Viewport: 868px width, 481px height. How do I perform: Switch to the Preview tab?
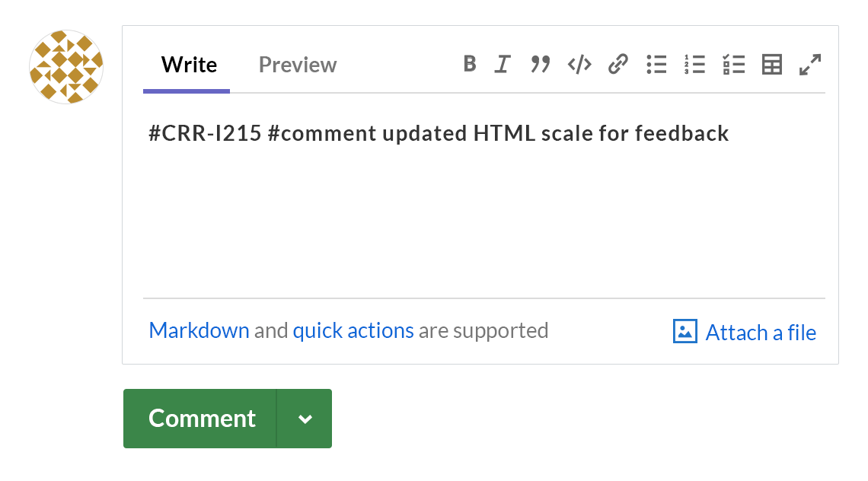coord(298,65)
